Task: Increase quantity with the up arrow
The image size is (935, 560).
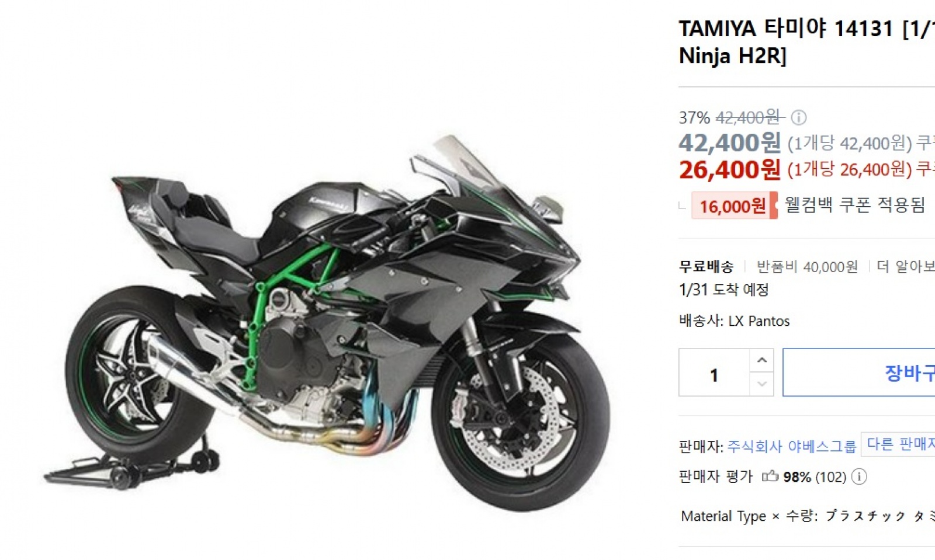Action: click(x=761, y=360)
